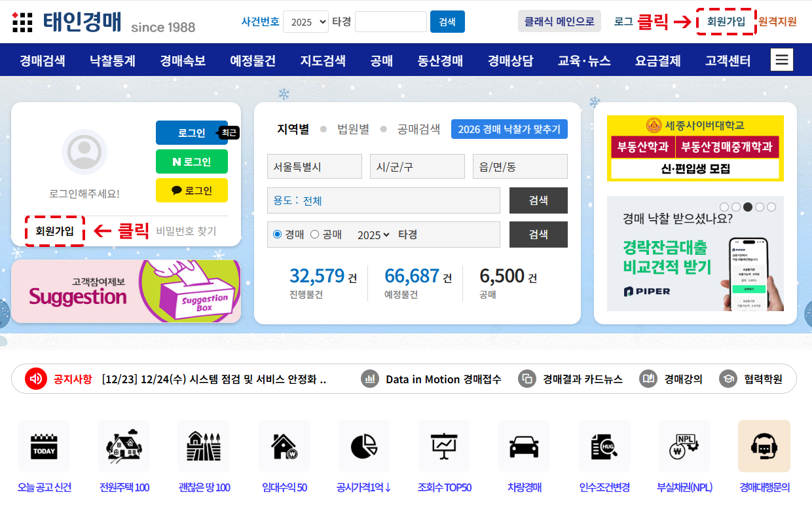The height and width of the screenshot is (509, 812).
Task: Open the 경매검색 menu item
Action: tap(43, 61)
